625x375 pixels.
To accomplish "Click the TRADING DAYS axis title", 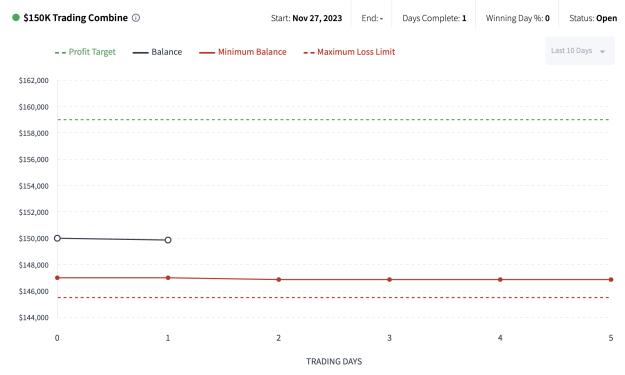I will (x=334, y=361).
